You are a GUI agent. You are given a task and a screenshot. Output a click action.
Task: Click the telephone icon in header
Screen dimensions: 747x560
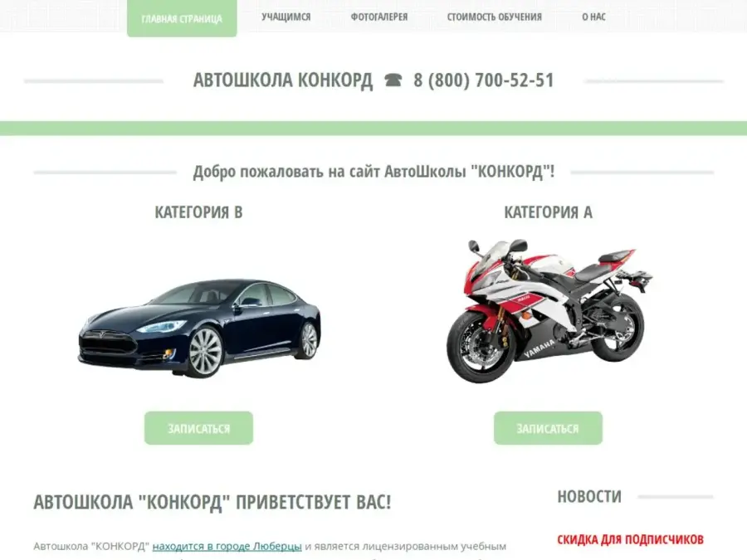(x=393, y=80)
